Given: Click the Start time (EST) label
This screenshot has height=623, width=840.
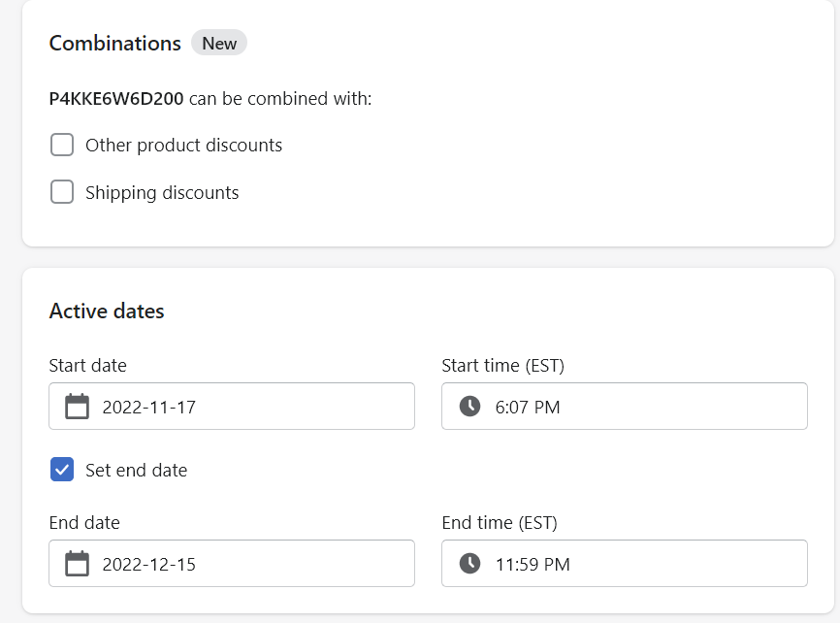Looking at the screenshot, I should tap(502, 366).
